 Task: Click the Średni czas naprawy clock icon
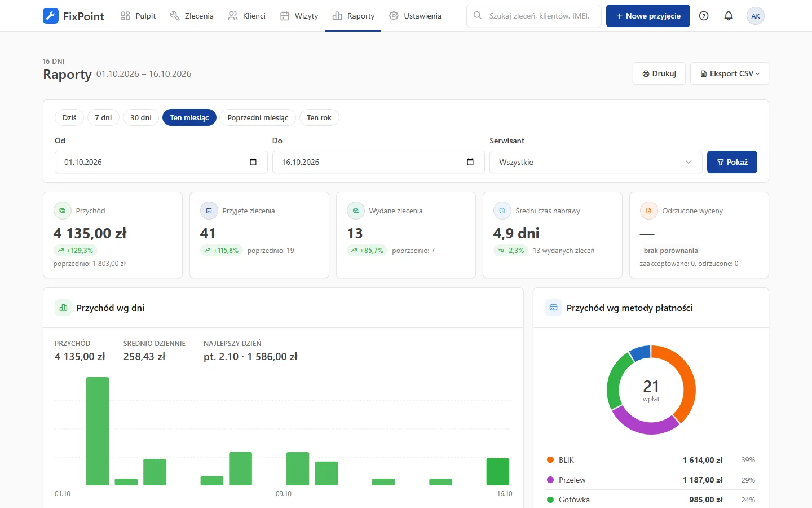(502, 211)
